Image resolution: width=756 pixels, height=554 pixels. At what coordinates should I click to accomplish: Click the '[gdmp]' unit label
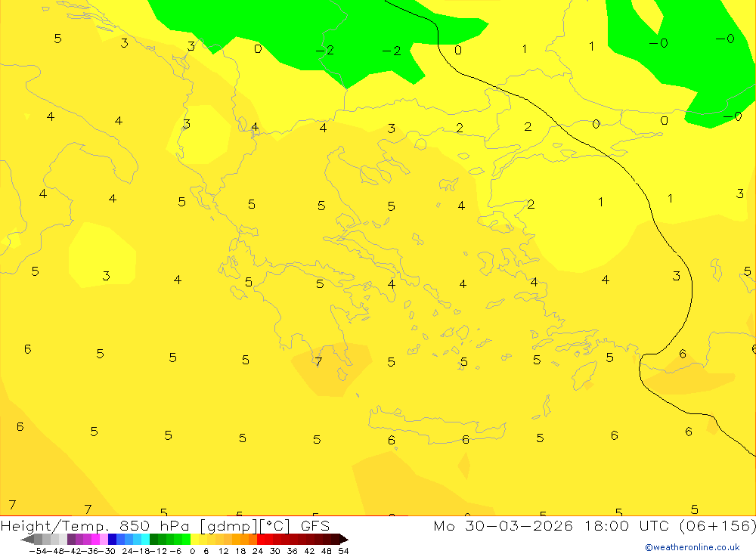[227, 526]
